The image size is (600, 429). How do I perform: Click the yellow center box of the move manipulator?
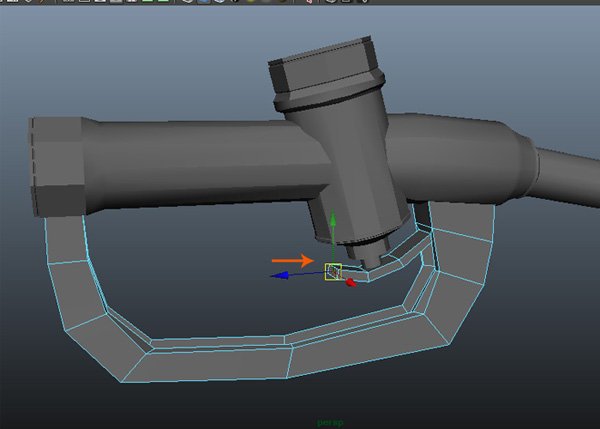(333, 272)
